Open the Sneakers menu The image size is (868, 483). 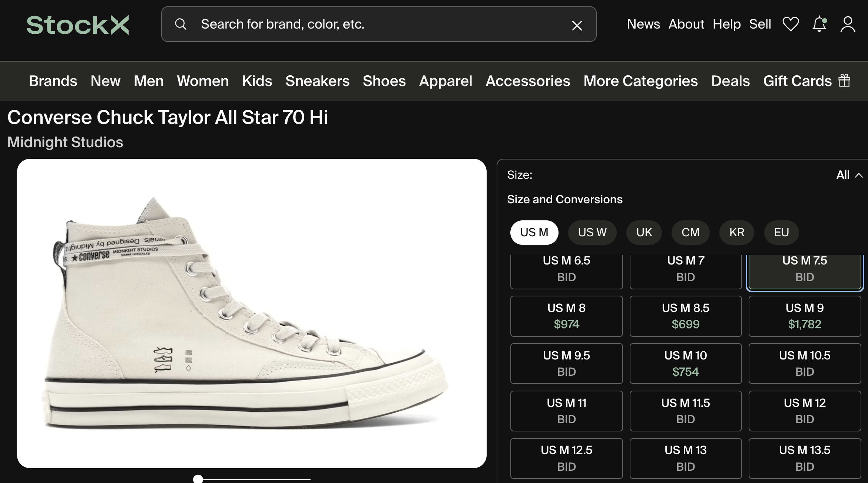[317, 81]
